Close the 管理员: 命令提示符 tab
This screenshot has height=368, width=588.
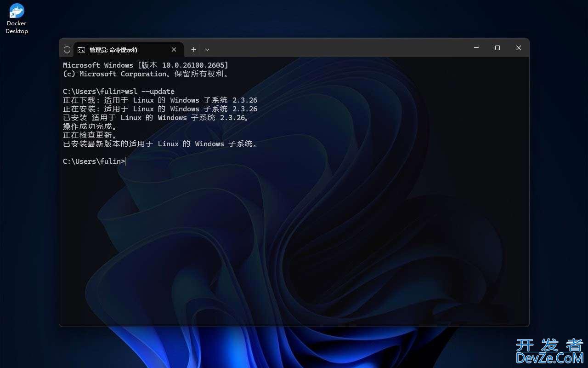pos(174,50)
